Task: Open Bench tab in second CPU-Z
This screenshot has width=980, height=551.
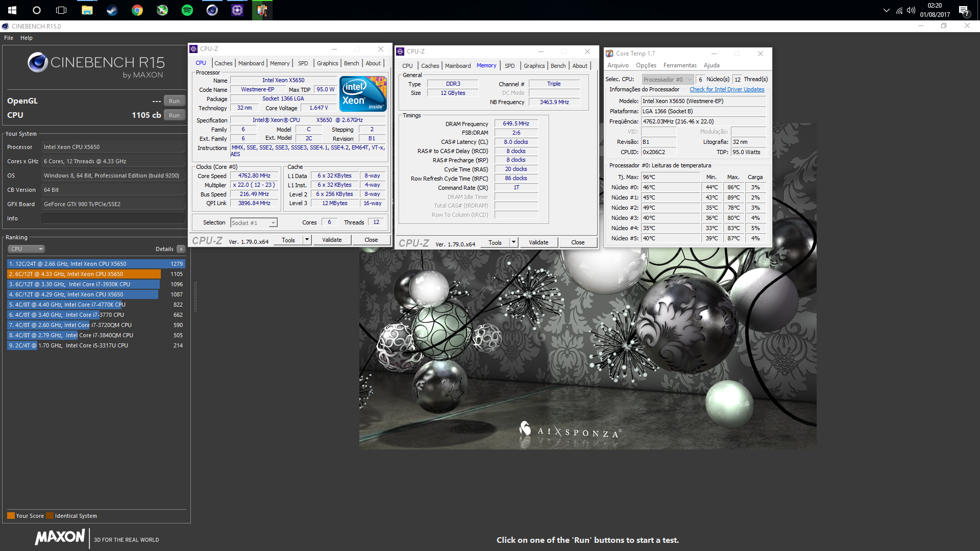Action: coord(558,66)
